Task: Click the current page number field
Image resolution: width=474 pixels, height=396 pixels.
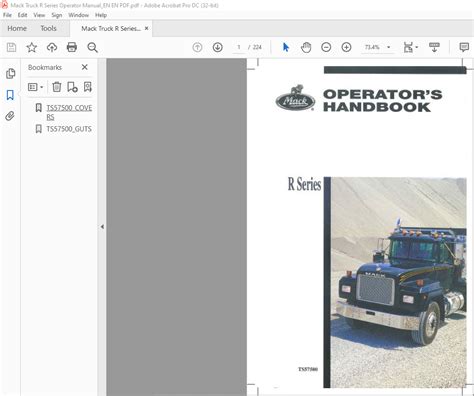Action: coord(239,47)
